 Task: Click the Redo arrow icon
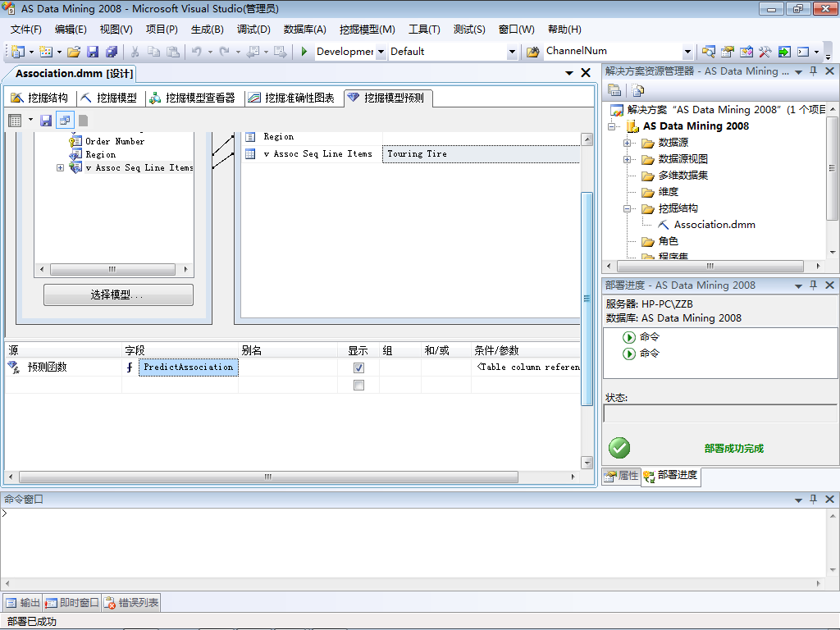coord(225,52)
